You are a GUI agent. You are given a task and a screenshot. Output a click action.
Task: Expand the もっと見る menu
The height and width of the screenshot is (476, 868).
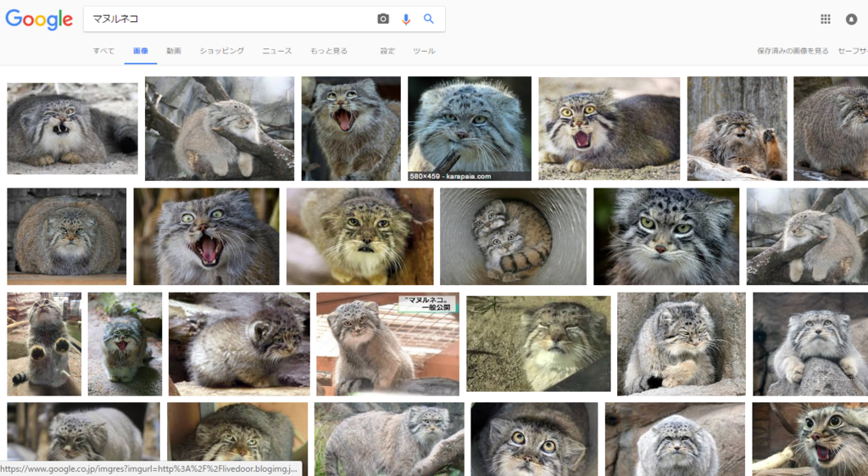[329, 51]
